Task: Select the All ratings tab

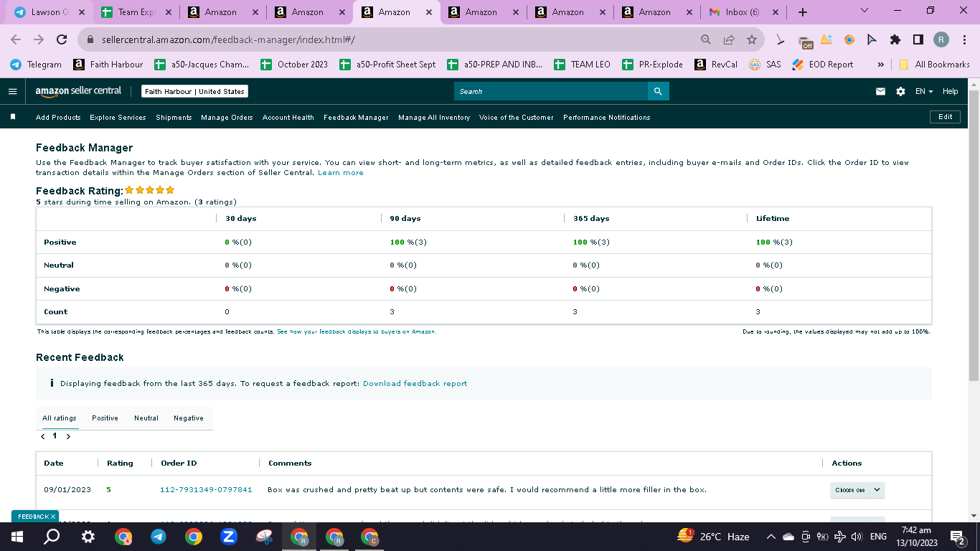Action: coord(59,418)
